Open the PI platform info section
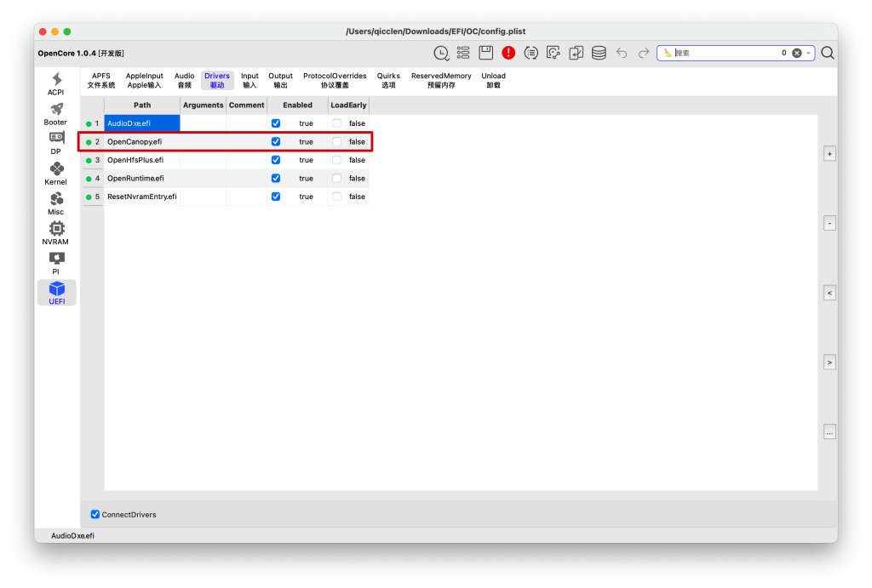This screenshot has height=588, width=872. tap(55, 264)
